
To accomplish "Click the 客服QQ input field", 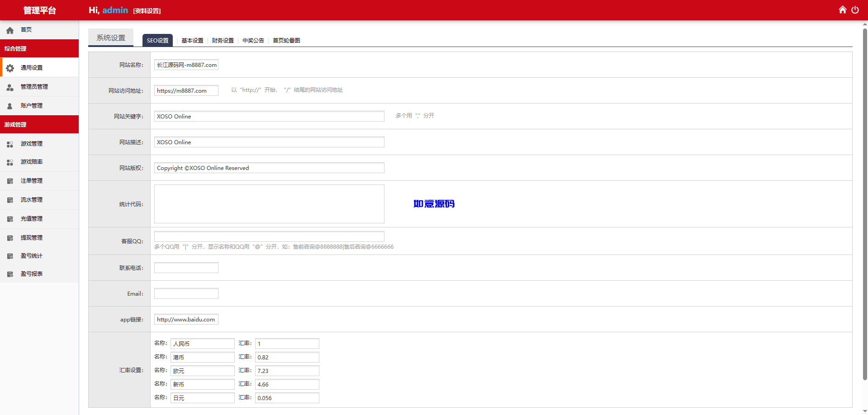I will coord(269,236).
